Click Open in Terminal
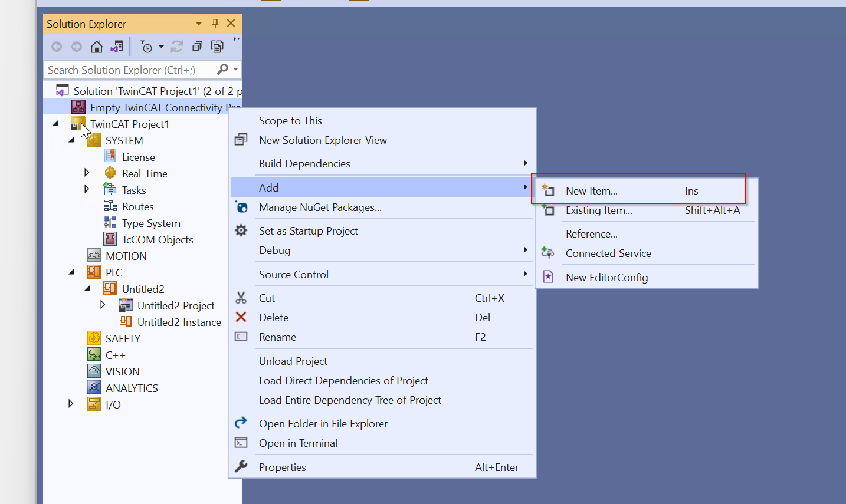Viewport: 846px width, 504px height. (382, 443)
